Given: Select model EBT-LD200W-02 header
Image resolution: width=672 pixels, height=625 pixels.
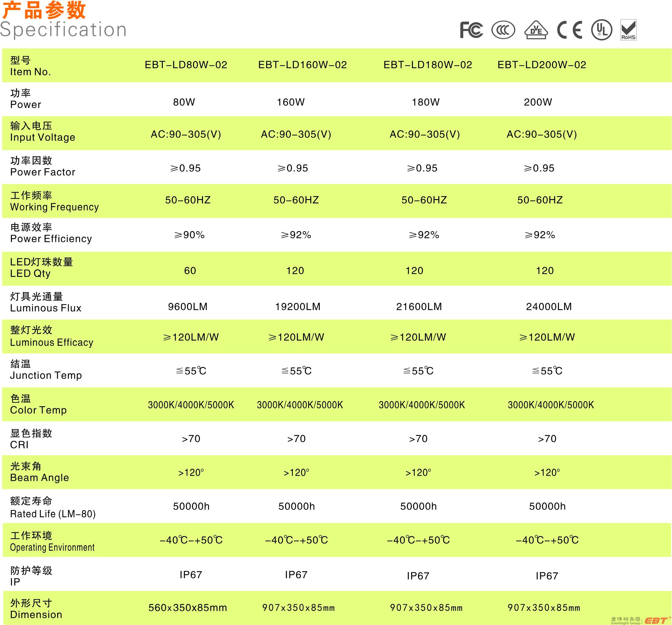Looking at the screenshot, I should [542, 65].
